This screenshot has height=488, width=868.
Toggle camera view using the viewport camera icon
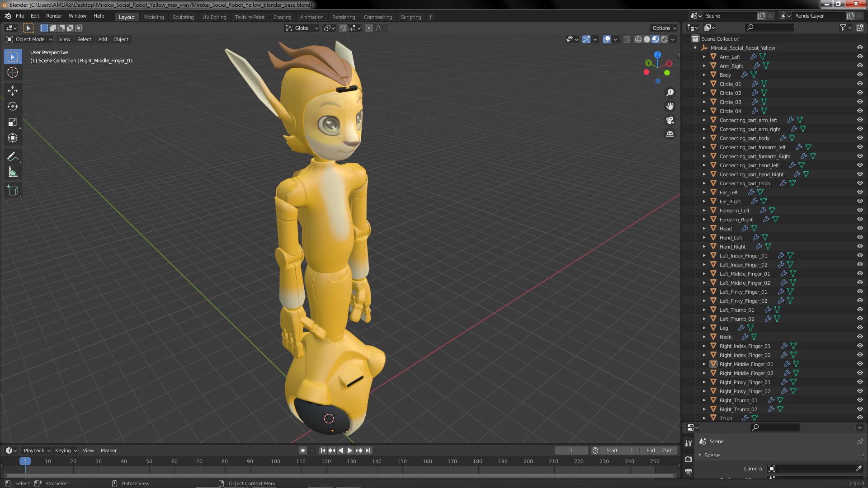click(x=670, y=120)
